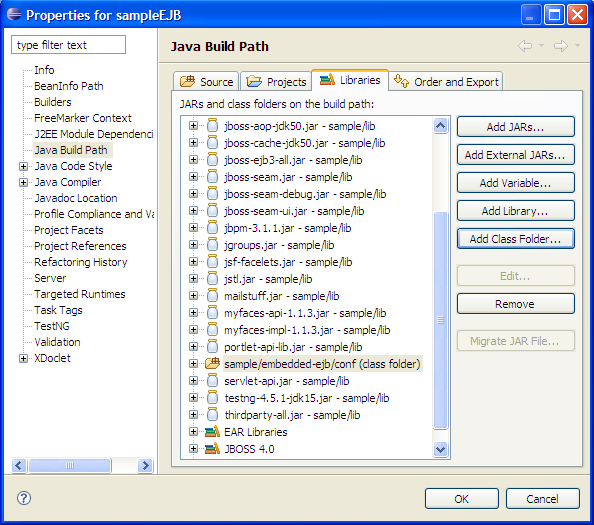Click the jboss-seam.jar jar icon

[213, 177]
